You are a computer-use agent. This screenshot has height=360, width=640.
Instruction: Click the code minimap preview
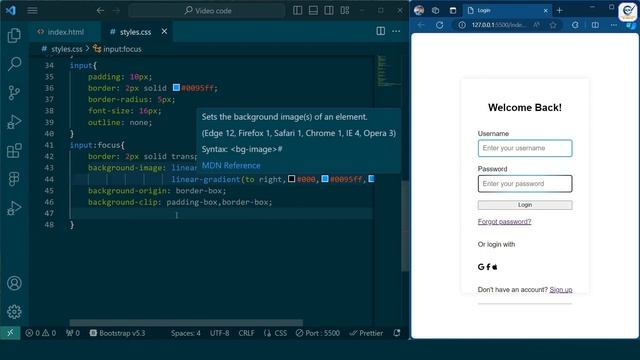tap(388, 71)
